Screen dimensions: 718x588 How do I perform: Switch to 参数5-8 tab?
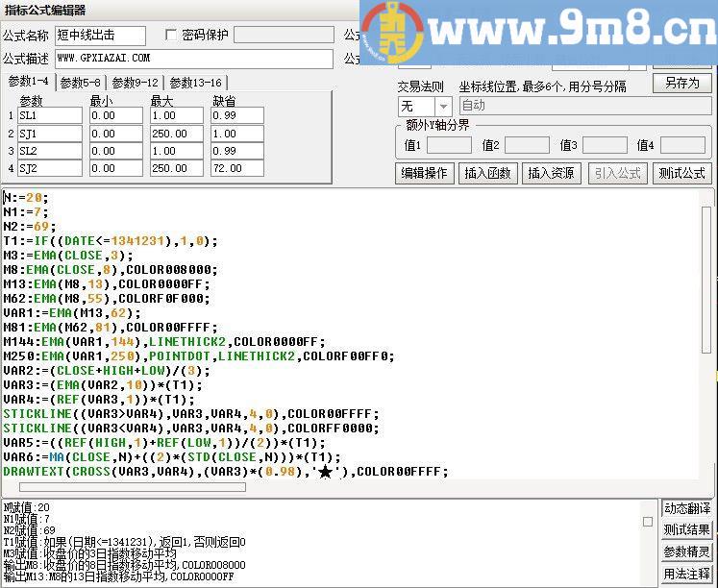(x=80, y=83)
